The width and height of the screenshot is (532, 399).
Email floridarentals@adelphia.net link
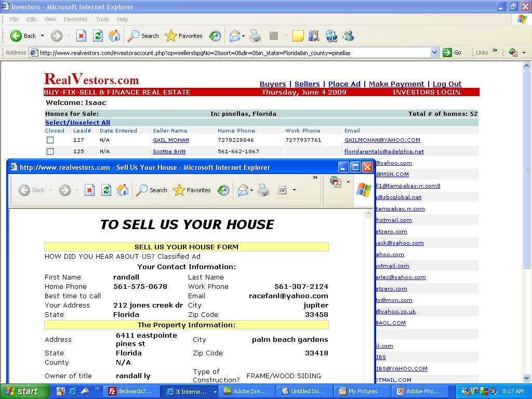(x=384, y=151)
